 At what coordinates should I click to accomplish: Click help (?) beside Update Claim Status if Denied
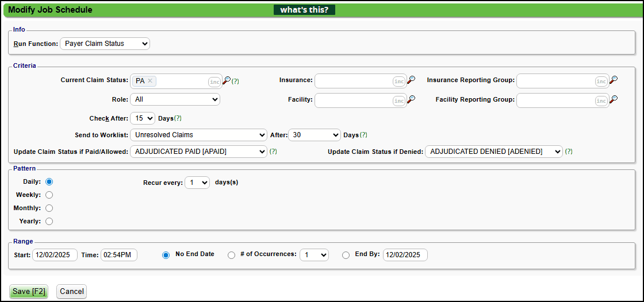pyautogui.click(x=569, y=152)
